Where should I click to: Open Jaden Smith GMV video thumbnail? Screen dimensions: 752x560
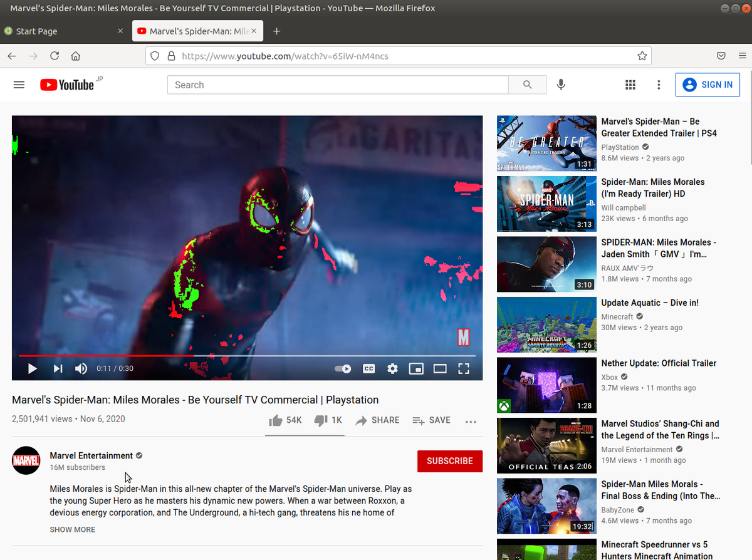[x=546, y=264]
